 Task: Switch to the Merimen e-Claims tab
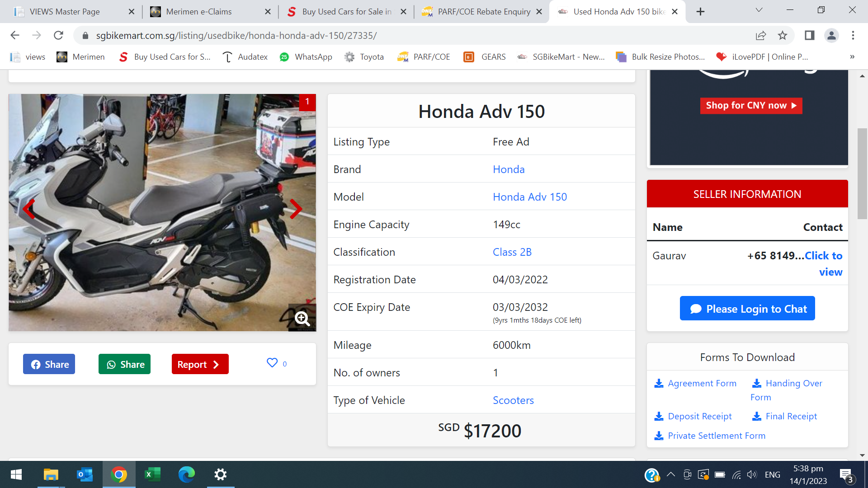[199, 12]
